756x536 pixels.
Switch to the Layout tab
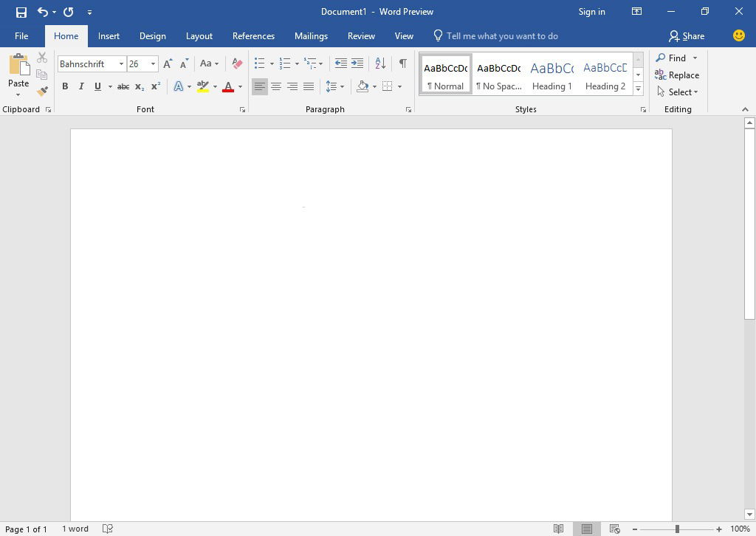click(199, 36)
